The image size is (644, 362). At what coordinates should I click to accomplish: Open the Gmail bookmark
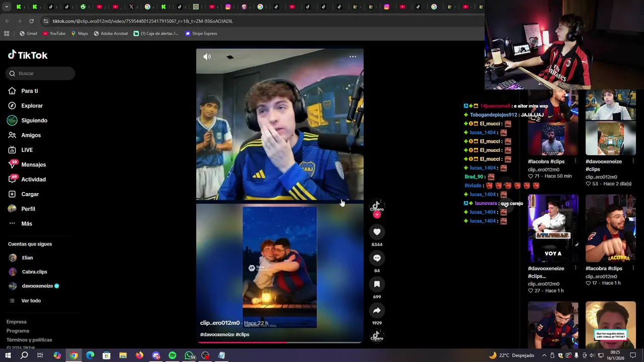[28, 34]
